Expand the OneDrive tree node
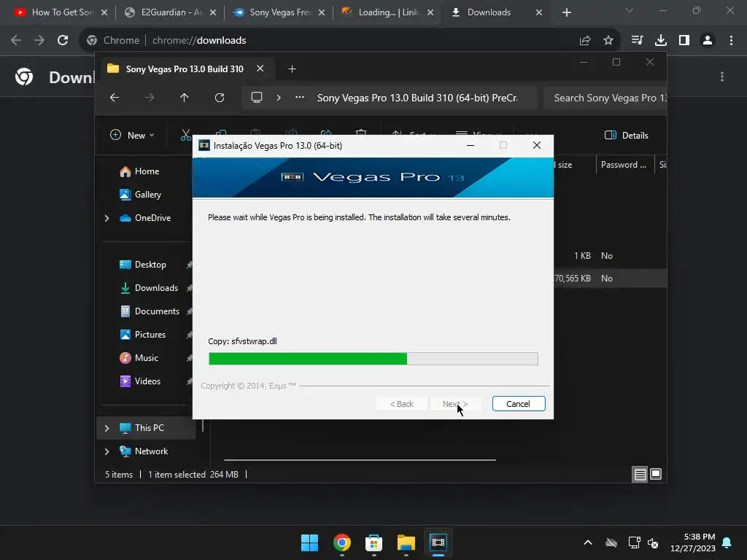This screenshot has width=747, height=560. click(107, 218)
